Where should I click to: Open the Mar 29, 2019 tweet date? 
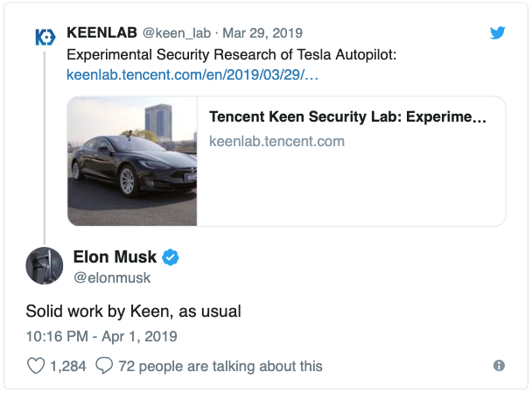pos(262,33)
